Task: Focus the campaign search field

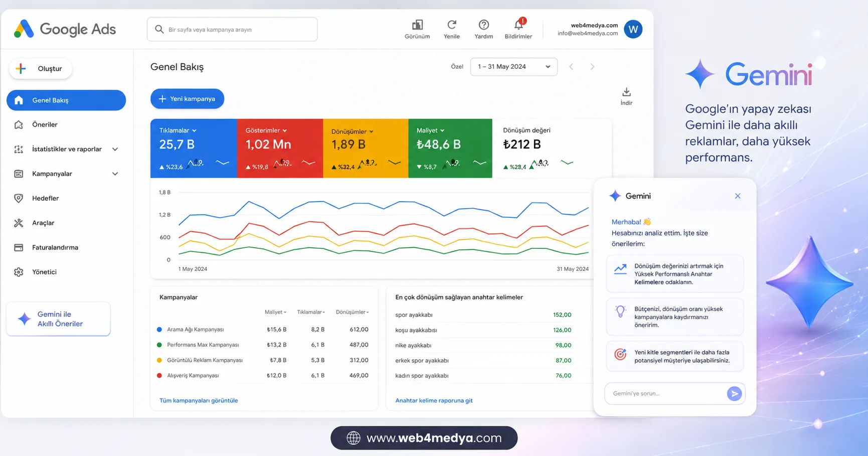Action: coord(232,30)
